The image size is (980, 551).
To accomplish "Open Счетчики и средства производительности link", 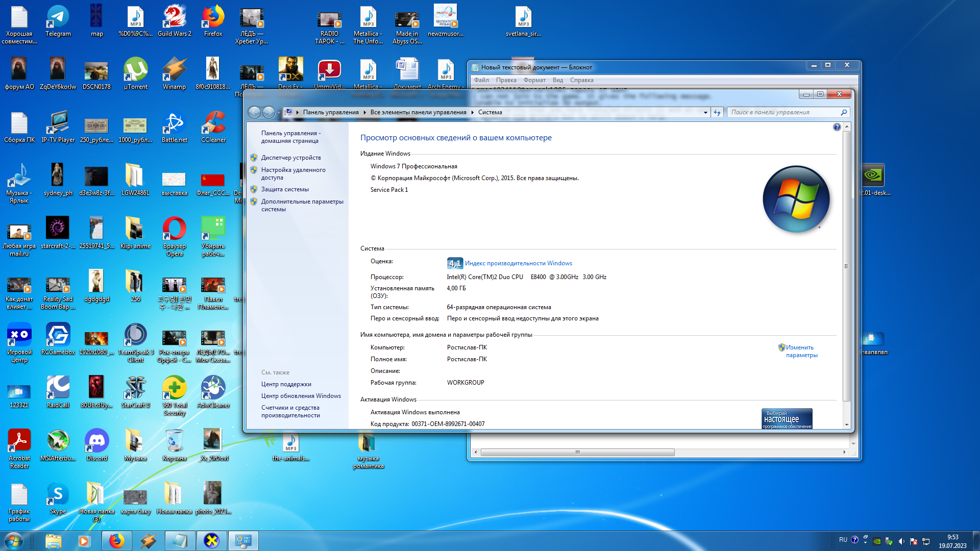I will point(290,411).
